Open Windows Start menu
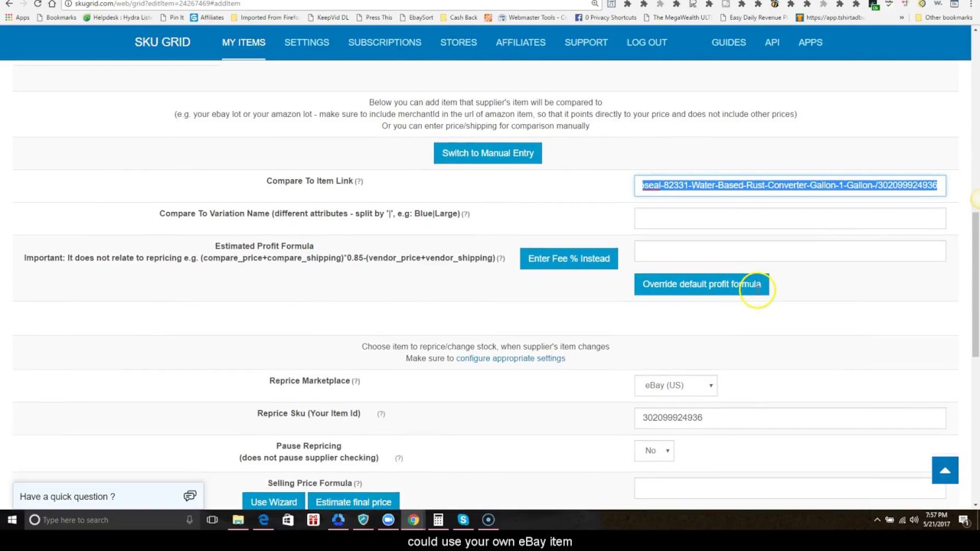The width and height of the screenshot is (980, 551). coord(11,520)
